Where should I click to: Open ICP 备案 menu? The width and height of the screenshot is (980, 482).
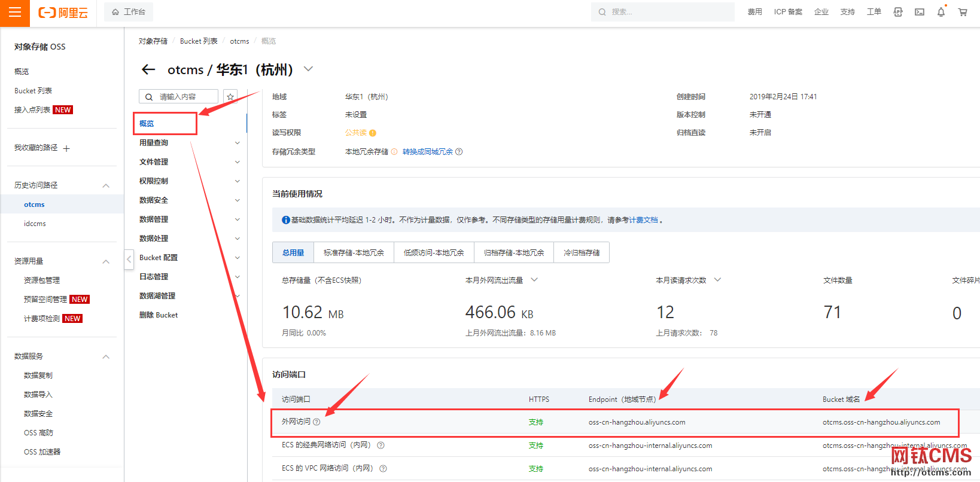pos(788,12)
